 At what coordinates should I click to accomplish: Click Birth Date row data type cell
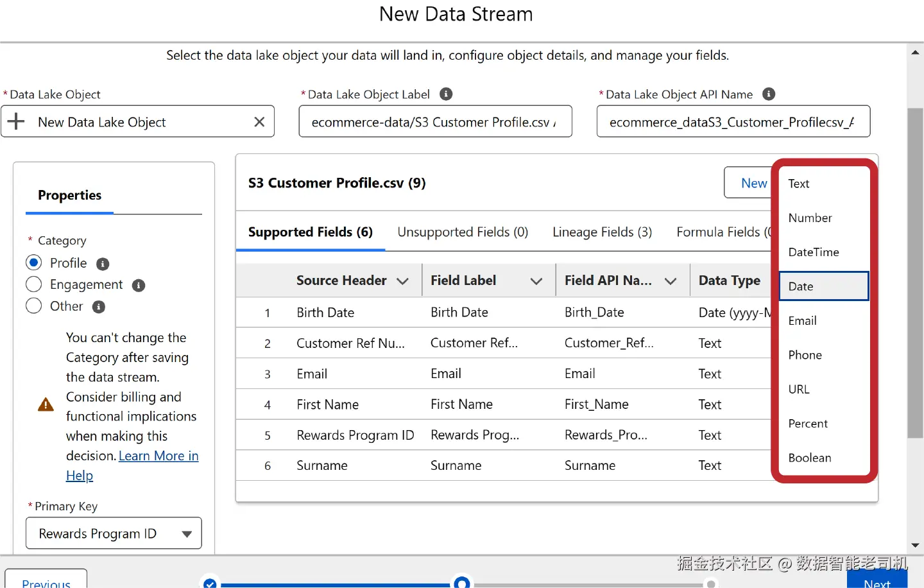pyautogui.click(x=735, y=313)
